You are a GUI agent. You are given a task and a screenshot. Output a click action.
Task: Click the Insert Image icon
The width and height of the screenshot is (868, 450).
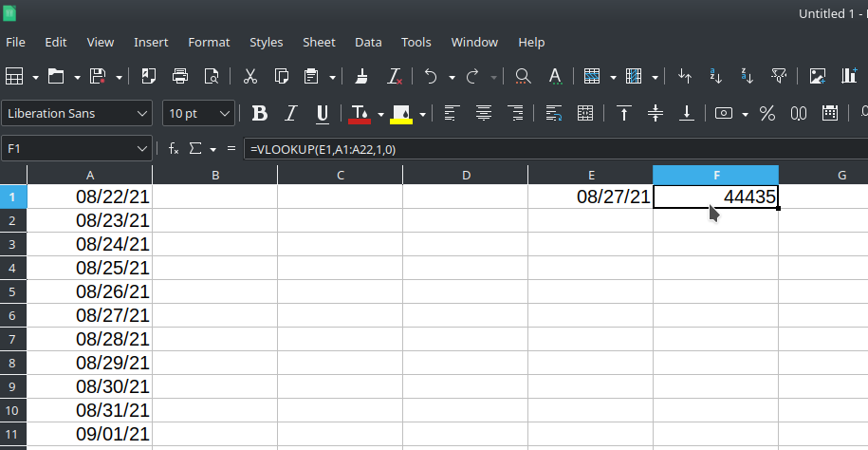pos(818,76)
